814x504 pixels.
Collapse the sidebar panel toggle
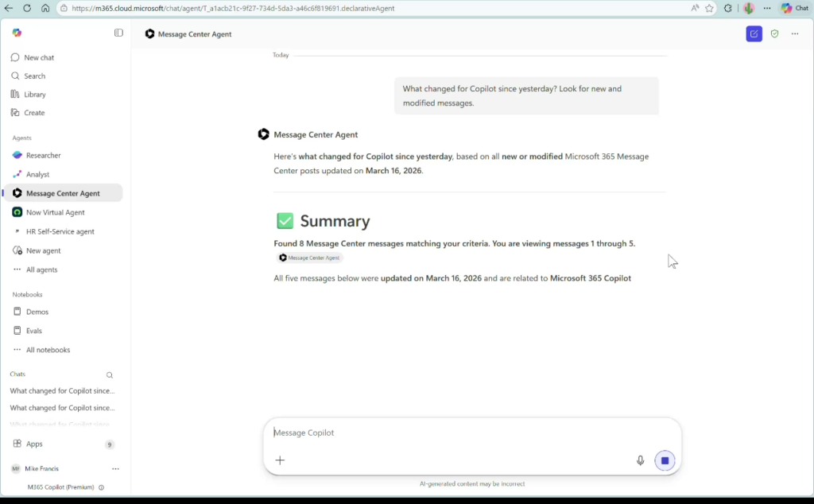[118, 33]
